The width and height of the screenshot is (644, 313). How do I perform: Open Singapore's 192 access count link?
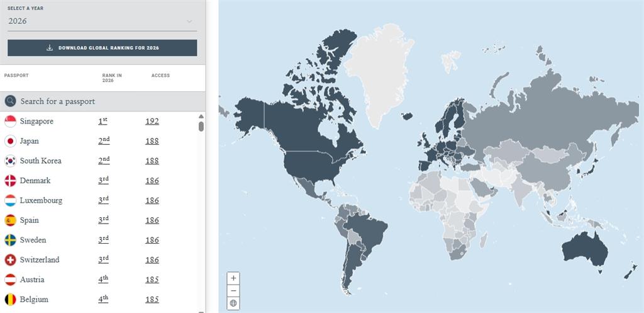click(x=152, y=122)
